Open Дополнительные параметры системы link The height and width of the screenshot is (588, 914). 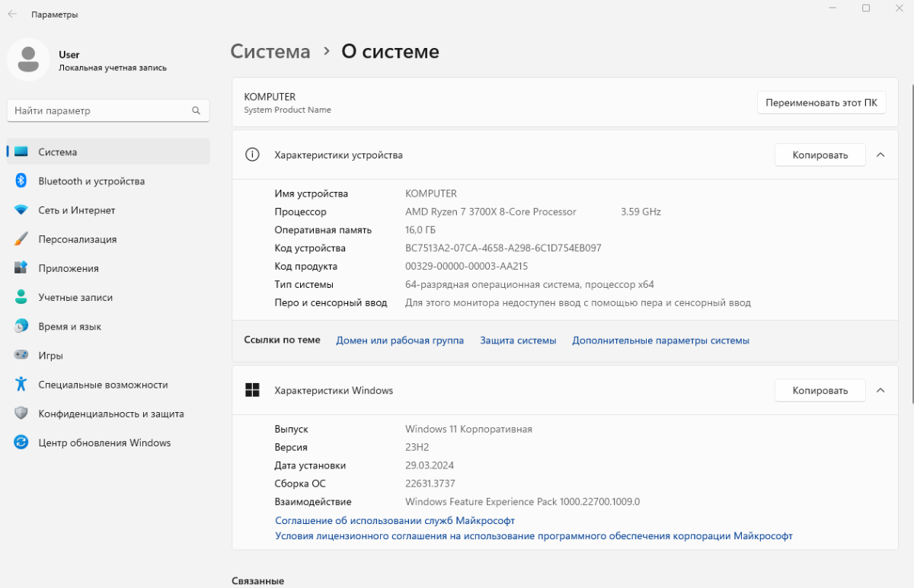(660, 340)
